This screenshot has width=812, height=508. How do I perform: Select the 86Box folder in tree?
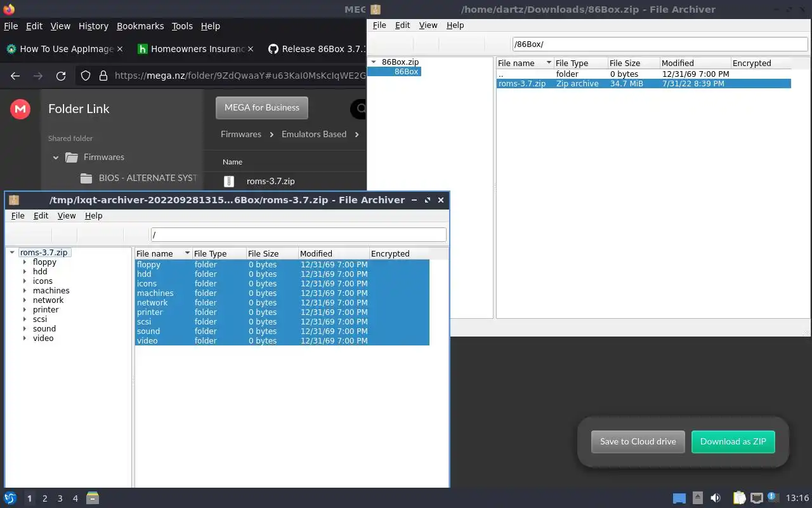click(x=406, y=72)
